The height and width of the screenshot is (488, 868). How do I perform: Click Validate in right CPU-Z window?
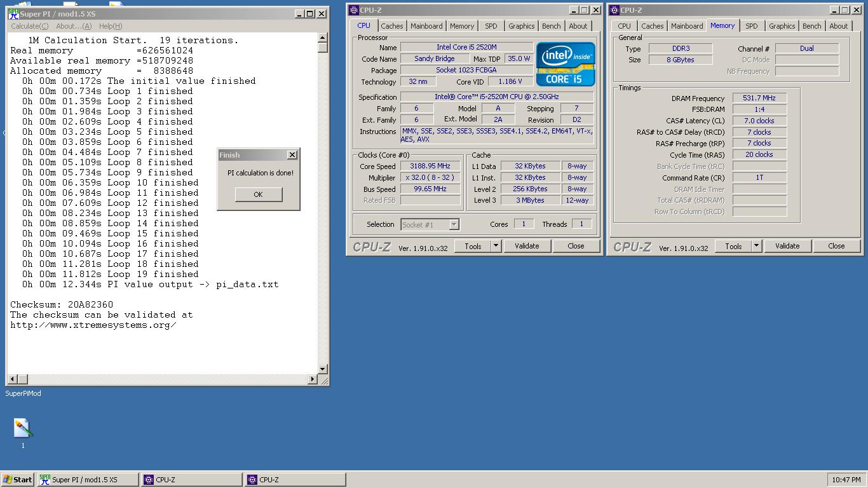tap(787, 246)
